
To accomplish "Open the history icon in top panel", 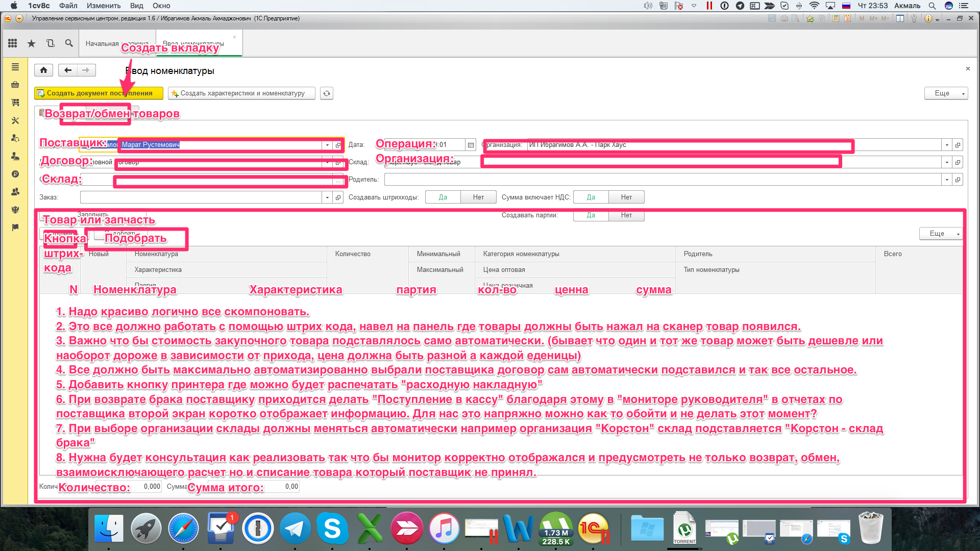I will 50,43.
